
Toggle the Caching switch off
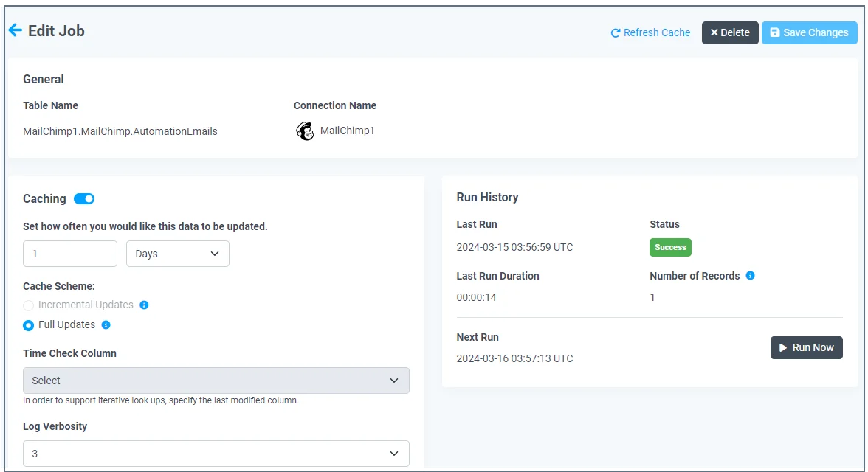coord(84,198)
